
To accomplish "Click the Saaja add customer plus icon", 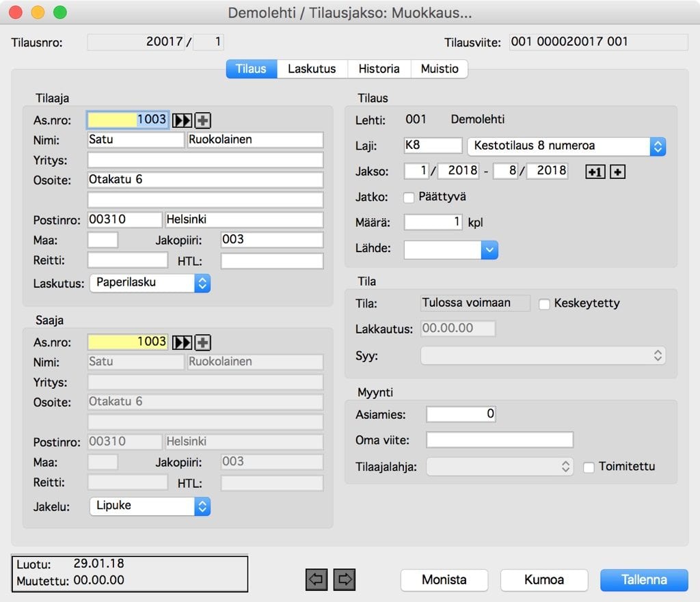I will pyautogui.click(x=202, y=342).
